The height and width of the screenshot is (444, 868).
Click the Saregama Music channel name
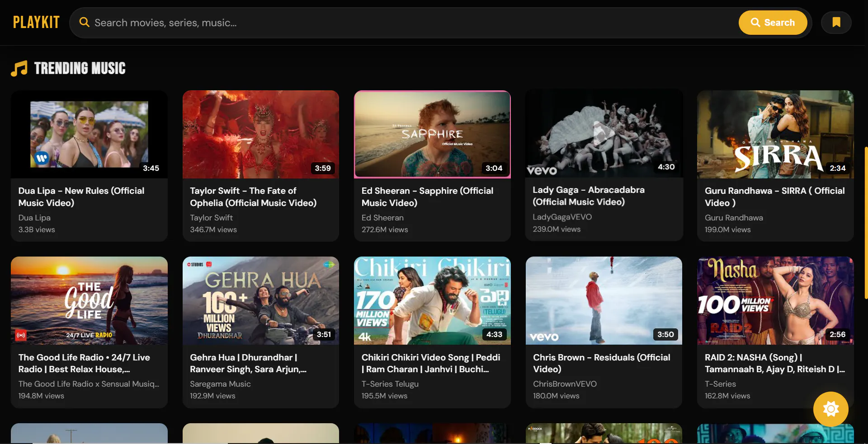tap(220, 384)
